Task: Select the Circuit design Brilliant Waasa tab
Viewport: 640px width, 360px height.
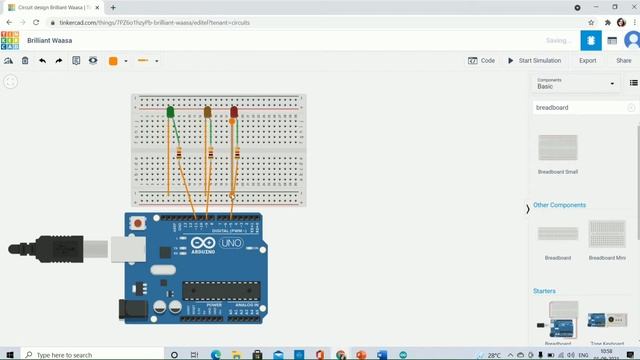Action: 53,7
